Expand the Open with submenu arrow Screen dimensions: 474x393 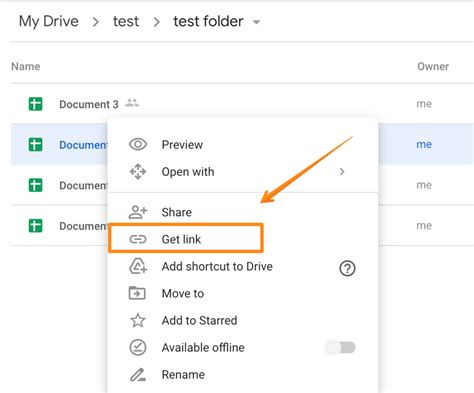[342, 172]
